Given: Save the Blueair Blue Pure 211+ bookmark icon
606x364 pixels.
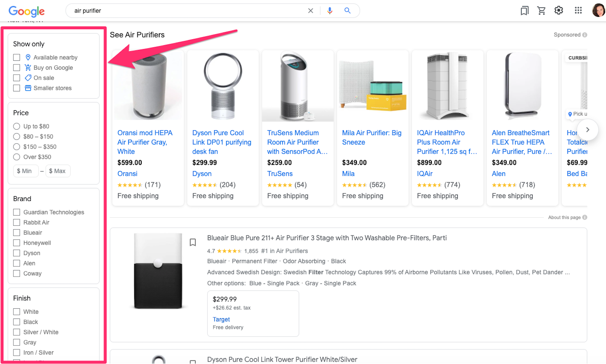Looking at the screenshot, I should pos(193,242).
